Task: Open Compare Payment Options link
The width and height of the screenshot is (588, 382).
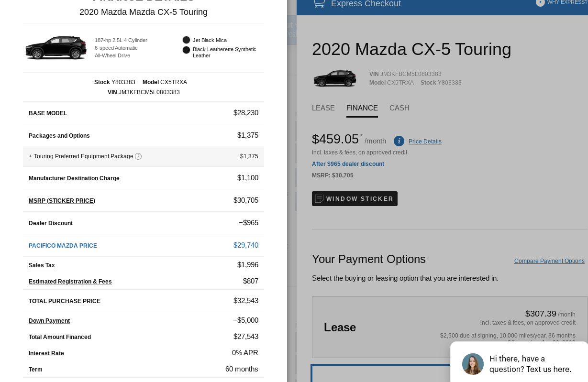Action: [x=549, y=261]
